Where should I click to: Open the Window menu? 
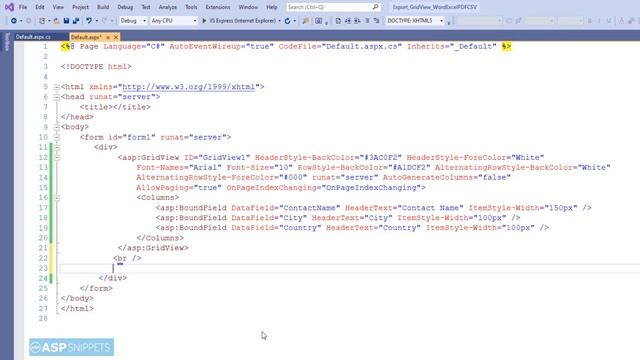tap(248, 7)
